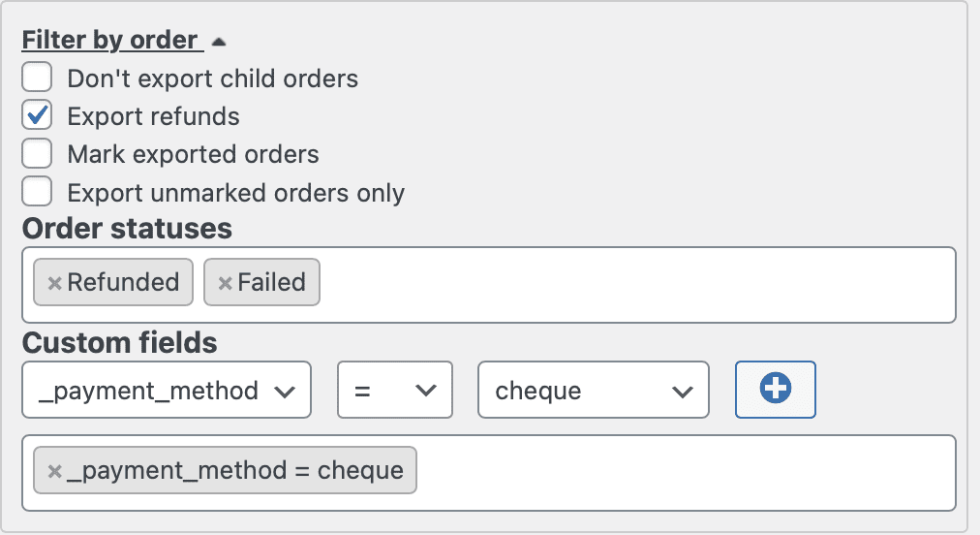The image size is (980, 535).
Task: Click the Export unmarked orders only label text
Action: [x=235, y=193]
